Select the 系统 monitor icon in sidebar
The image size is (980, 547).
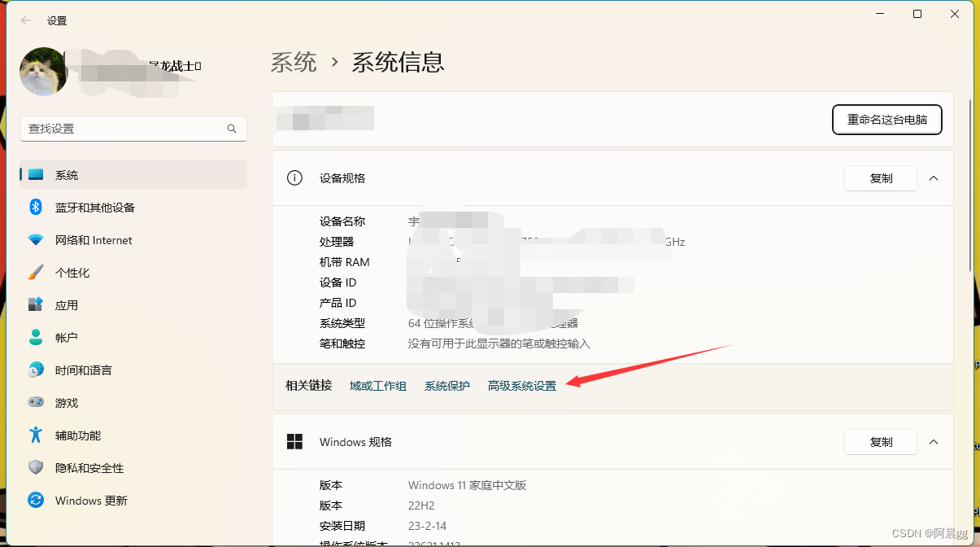(x=36, y=175)
